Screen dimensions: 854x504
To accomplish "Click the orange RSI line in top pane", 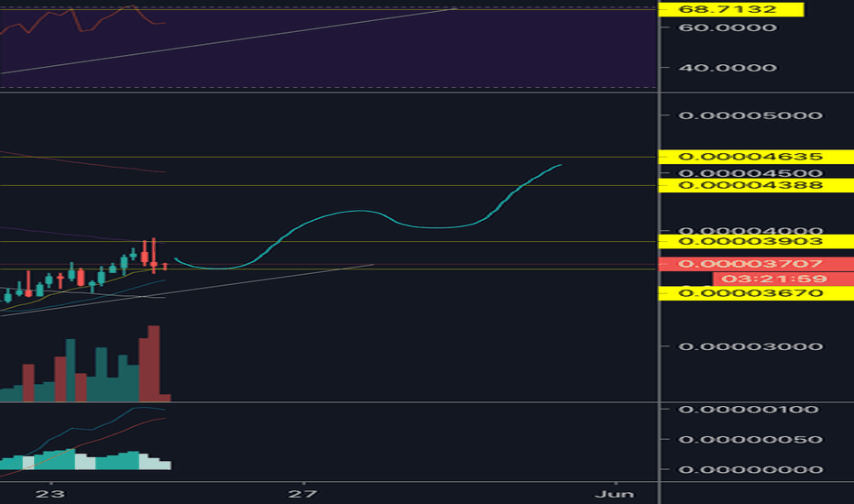I will point(82,19).
